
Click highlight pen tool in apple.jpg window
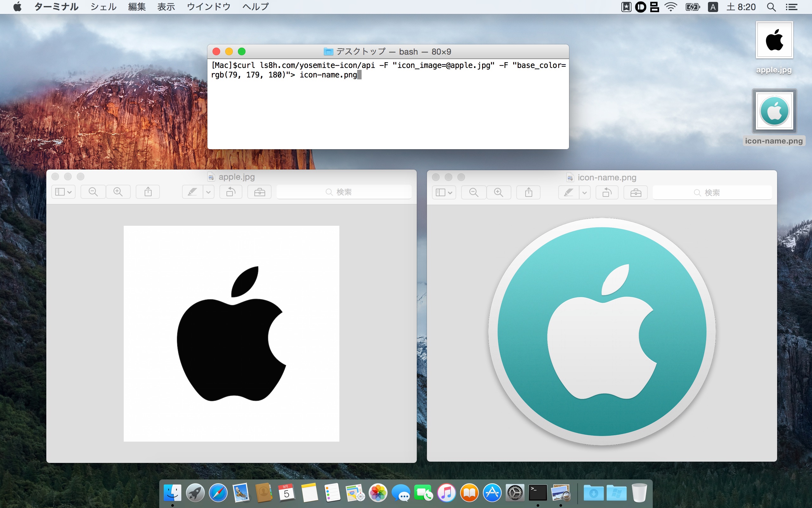192,192
